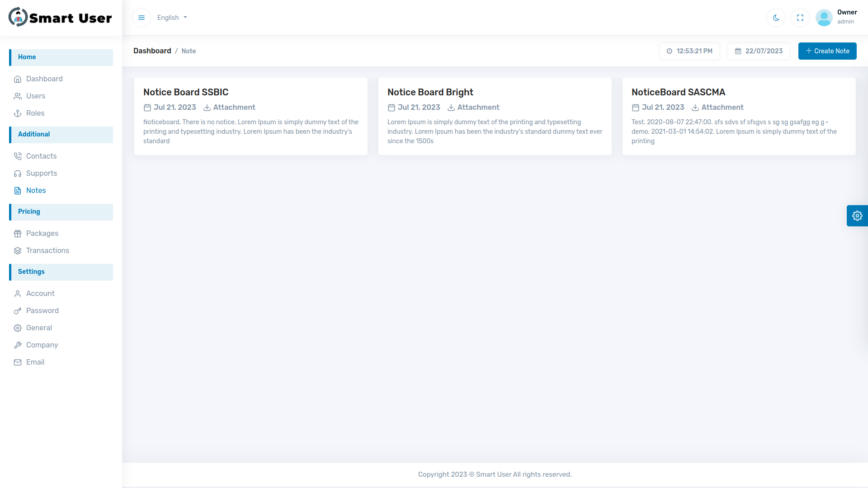
Task: Open Transactions from the Pricing section
Action: pyautogui.click(x=47, y=250)
